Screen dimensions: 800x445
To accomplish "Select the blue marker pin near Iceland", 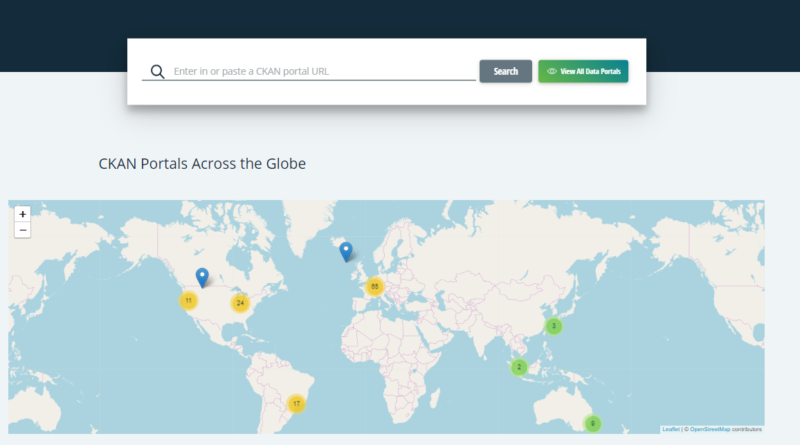I will tap(346, 252).
